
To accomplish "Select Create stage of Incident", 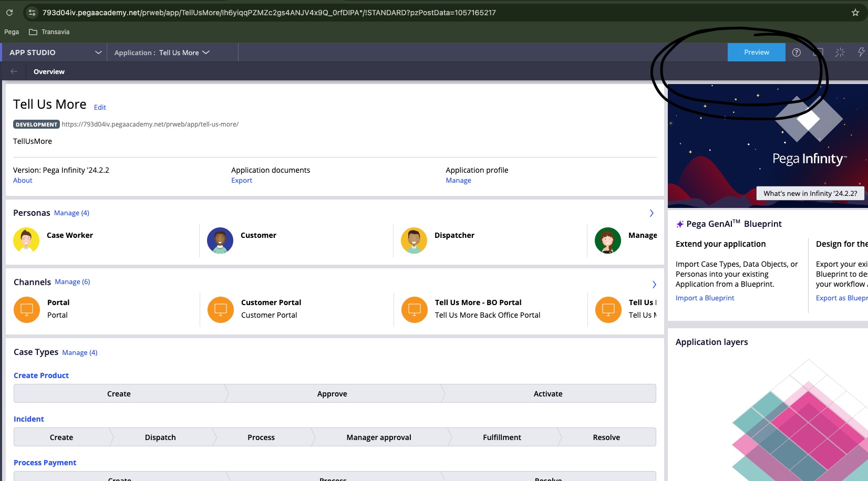I will (61, 437).
